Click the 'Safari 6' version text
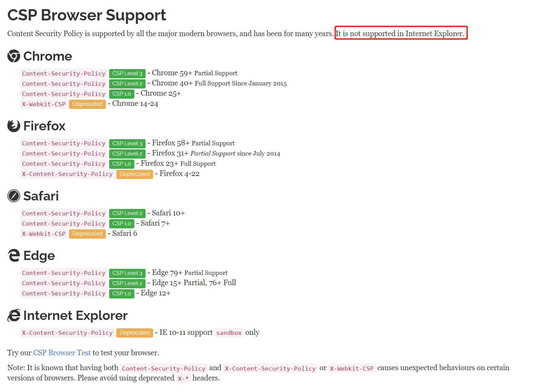The image size is (535, 392). coord(125,233)
